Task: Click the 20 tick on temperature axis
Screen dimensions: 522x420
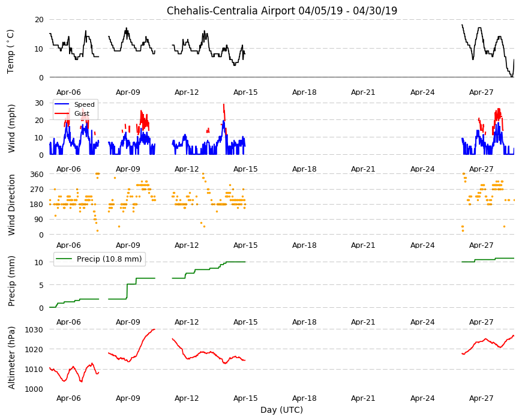Action: (39, 20)
